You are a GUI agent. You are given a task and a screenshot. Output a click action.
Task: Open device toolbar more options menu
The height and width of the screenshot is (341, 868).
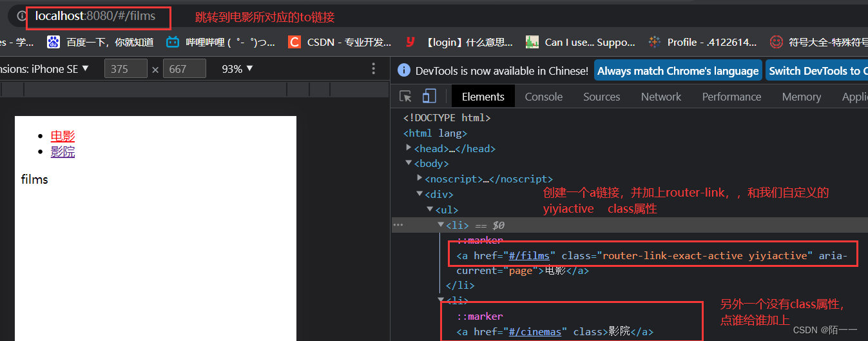tap(374, 69)
